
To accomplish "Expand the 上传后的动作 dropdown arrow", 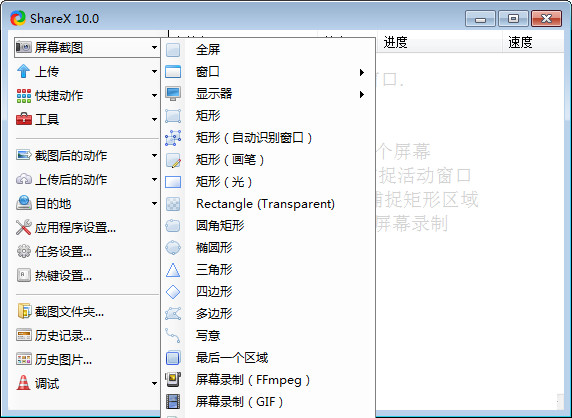I will pyautogui.click(x=154, y=179).
